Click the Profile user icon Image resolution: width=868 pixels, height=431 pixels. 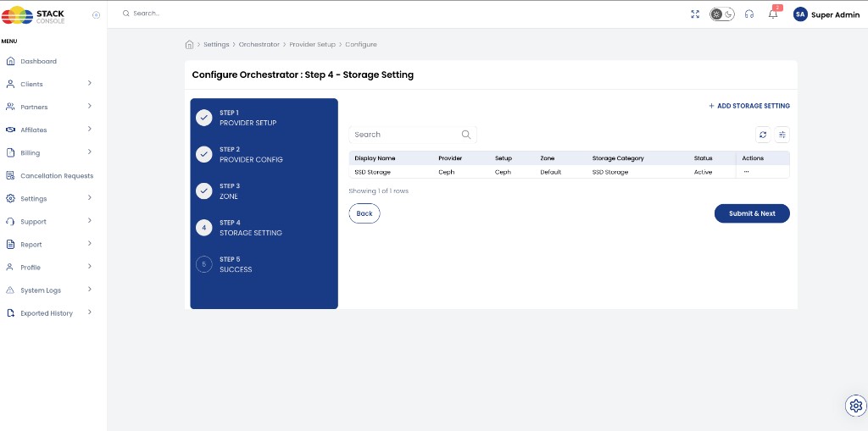click(10, 268)
